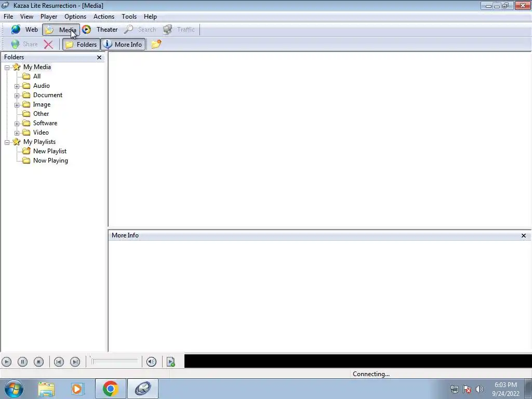Toggle the Folders pane button
The image size is (532, 399).
81,44
